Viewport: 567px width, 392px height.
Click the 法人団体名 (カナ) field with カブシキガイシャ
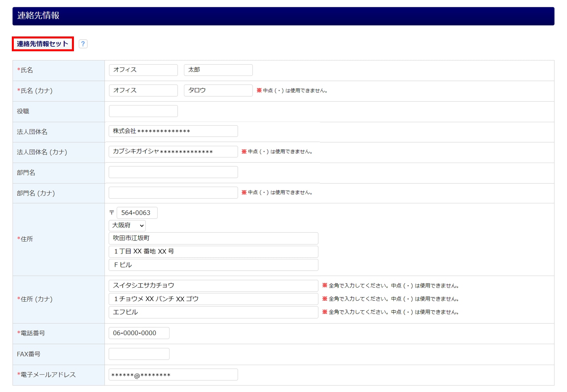coord(173,151)
